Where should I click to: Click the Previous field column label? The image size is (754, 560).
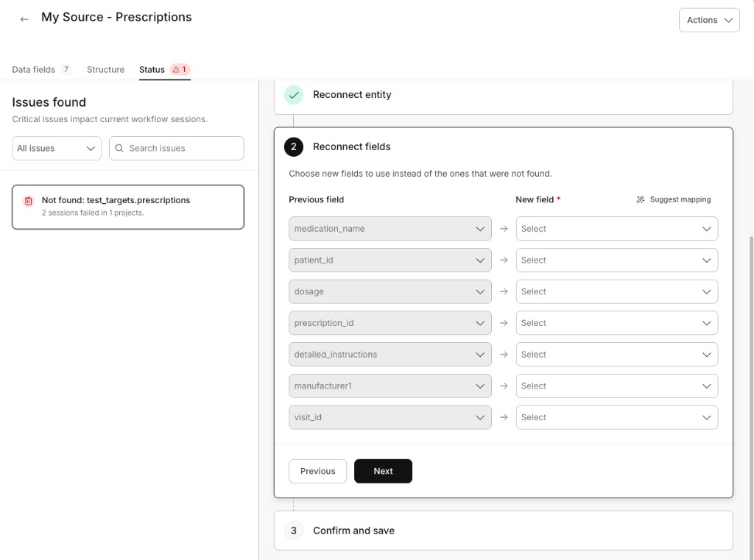pos(317,199)
